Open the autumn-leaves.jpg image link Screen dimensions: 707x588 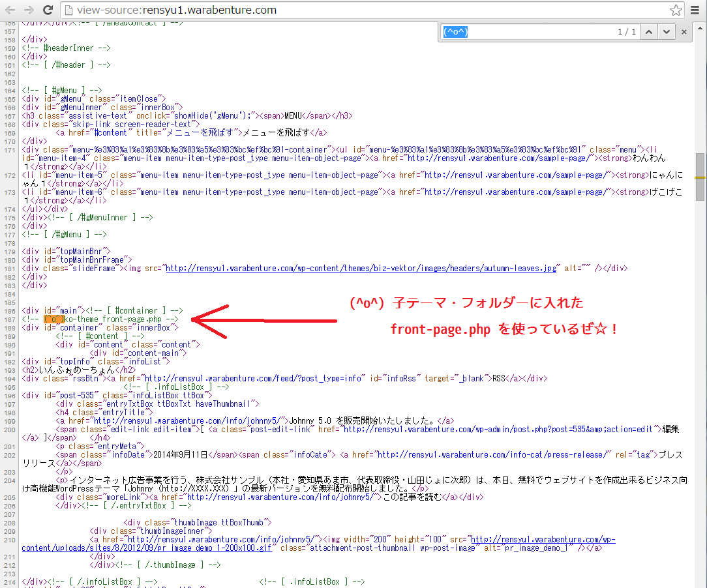(361, 268)
